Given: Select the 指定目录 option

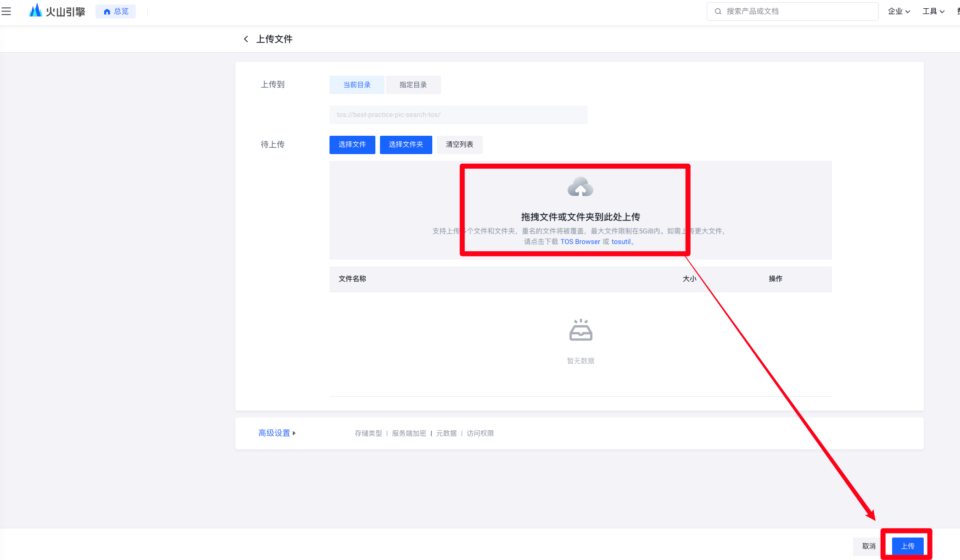Looking at the screenshot, I should pos(413,85).
